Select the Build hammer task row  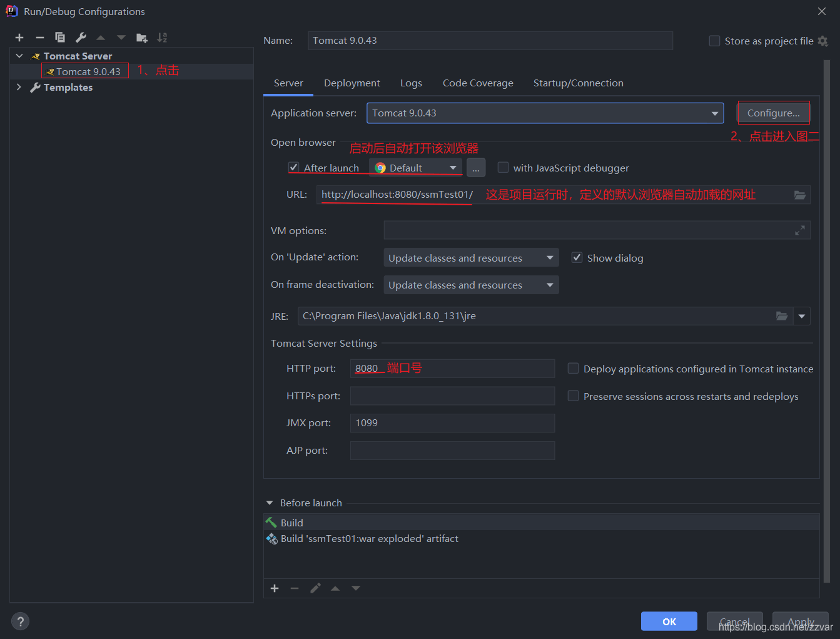click(x=542, y=523)
